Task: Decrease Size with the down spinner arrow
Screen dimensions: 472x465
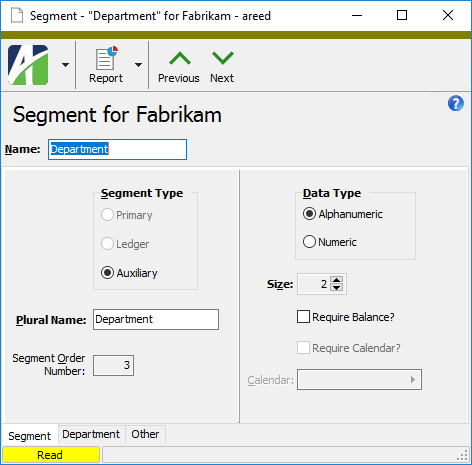Action: pyautogui.click(x=337, y=288)
